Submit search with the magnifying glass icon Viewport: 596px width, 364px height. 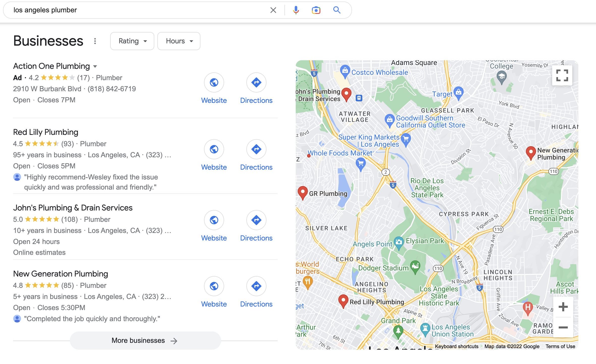point(337,10)
